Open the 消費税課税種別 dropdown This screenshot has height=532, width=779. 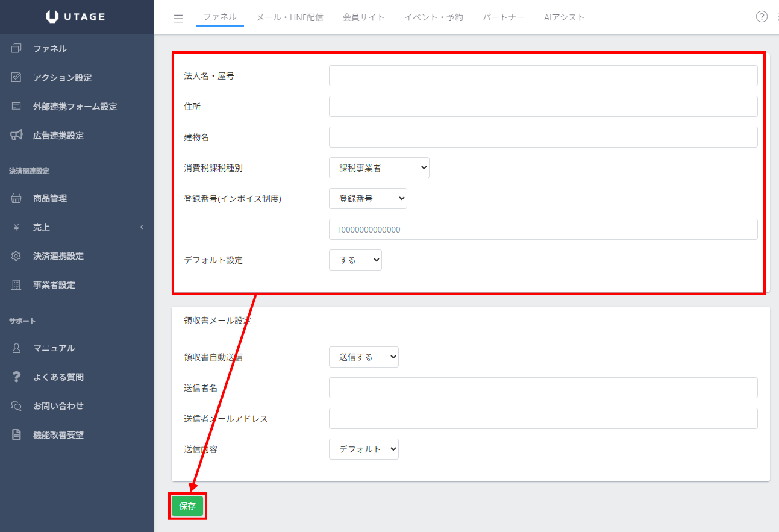pos(379,168)
